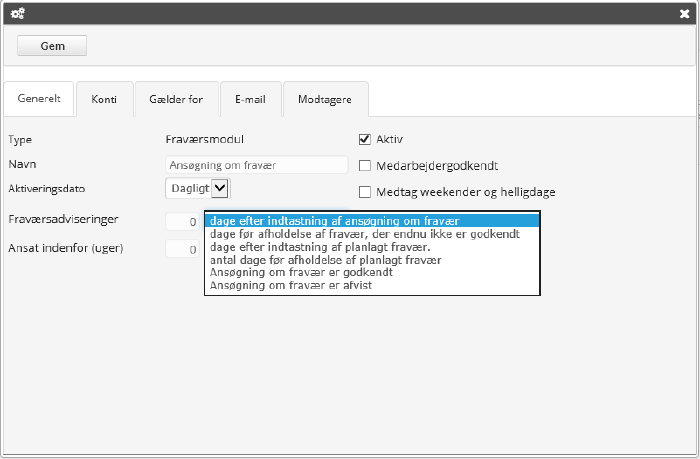Enable the Medarbejdergodkendt checkbox
The height and width of the screenshot is (459, 700).
click(365, 165)
